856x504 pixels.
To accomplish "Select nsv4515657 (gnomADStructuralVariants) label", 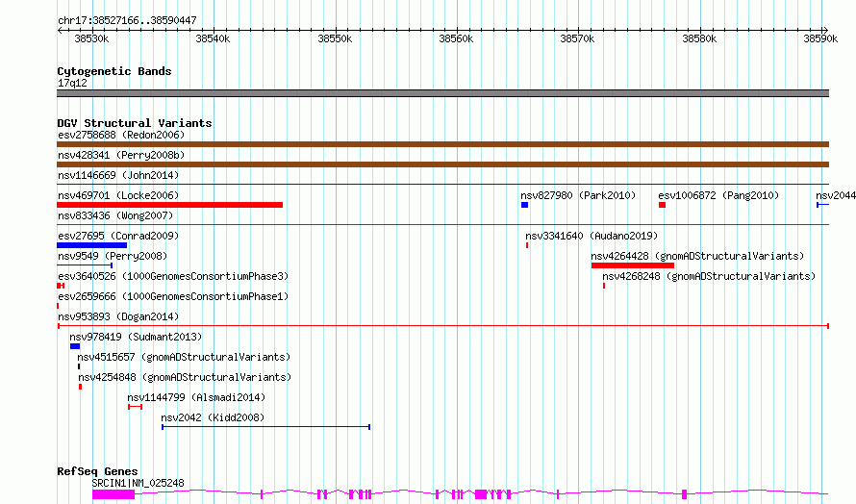I will point(184,357).
